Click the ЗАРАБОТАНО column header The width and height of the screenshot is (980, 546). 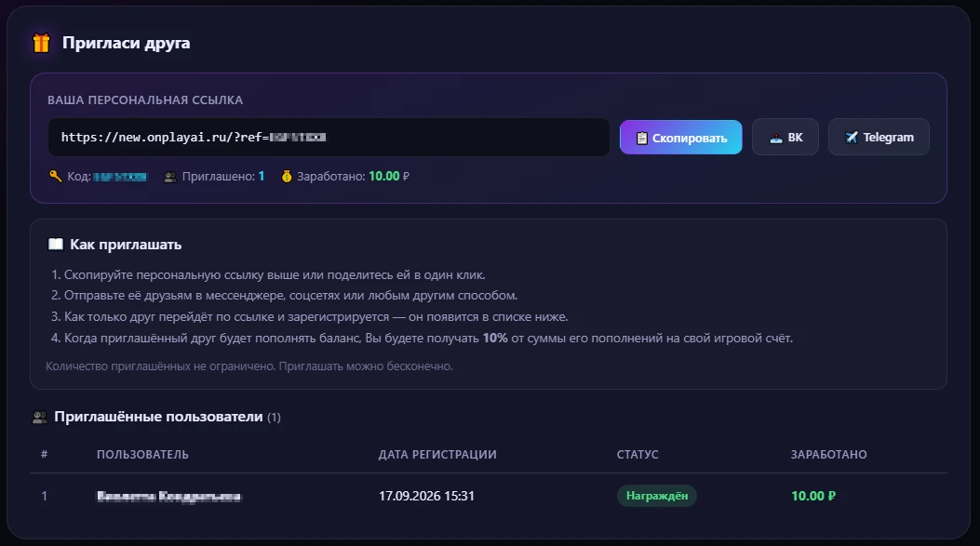pyautogui.click(x=828, y=455)
